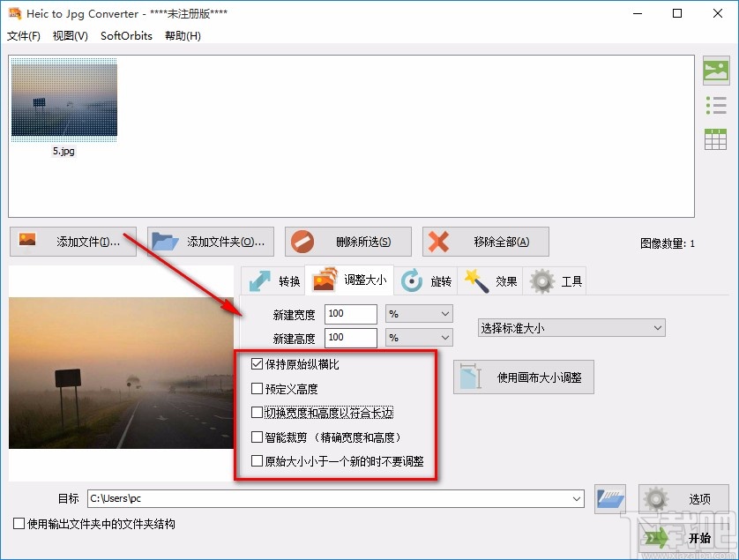Expand the width unit % dropdown
The height and width of the screenshot is (560, 739).
(x=419, y=314)
